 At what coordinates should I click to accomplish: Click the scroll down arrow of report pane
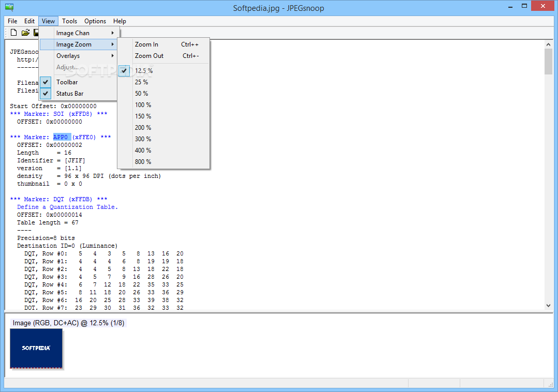[548, 305]
